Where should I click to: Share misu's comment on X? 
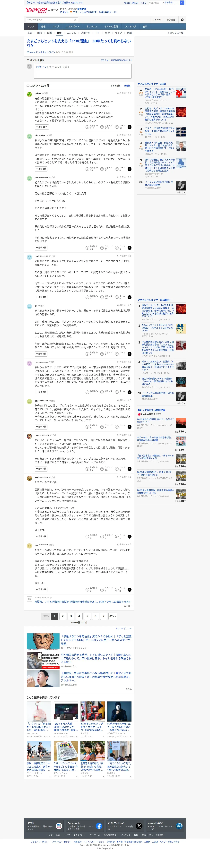(x=129, y=127)
